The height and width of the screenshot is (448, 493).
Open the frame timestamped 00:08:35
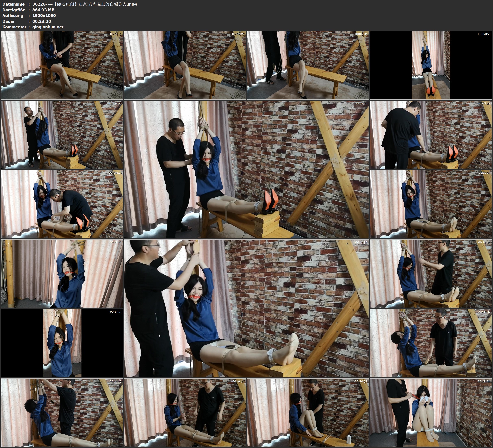431,135
